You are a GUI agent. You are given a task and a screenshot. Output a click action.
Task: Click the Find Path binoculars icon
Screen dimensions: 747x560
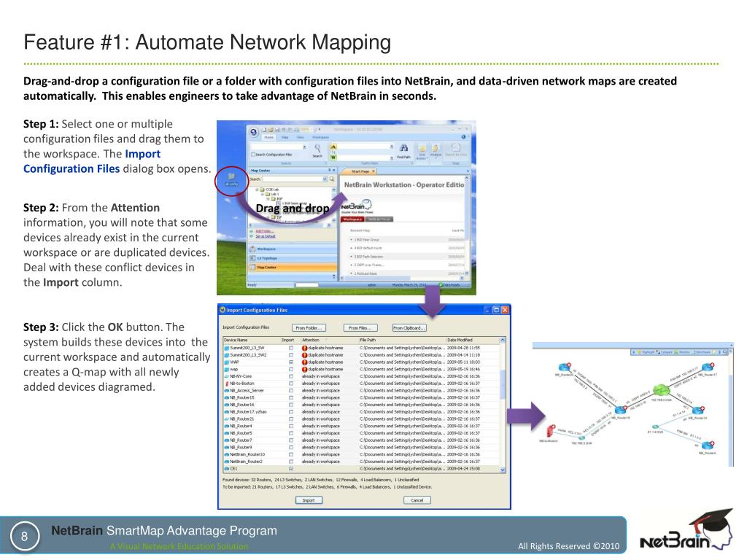click(x=404, y=147)
